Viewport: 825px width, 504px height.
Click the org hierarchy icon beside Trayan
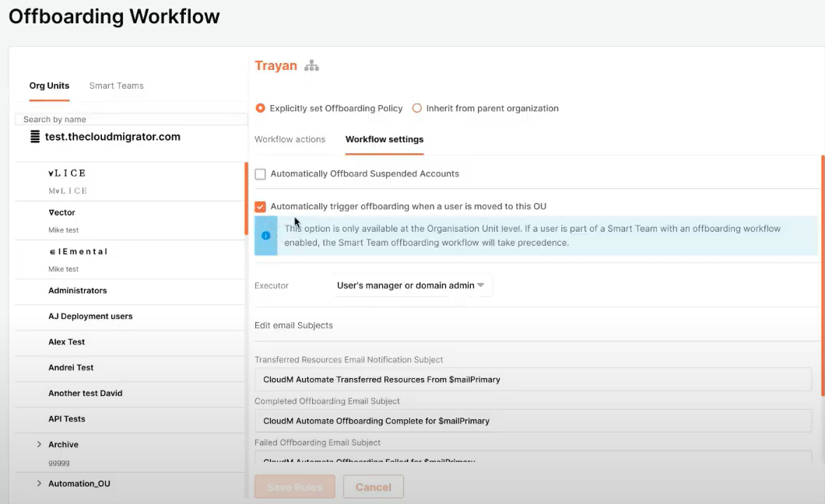pos(311,66)
